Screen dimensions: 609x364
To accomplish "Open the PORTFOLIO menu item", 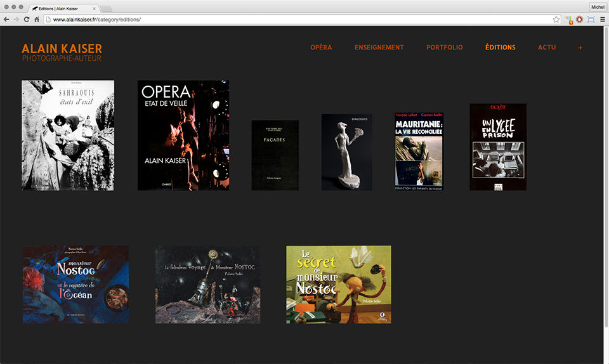I will click(444, 48).
